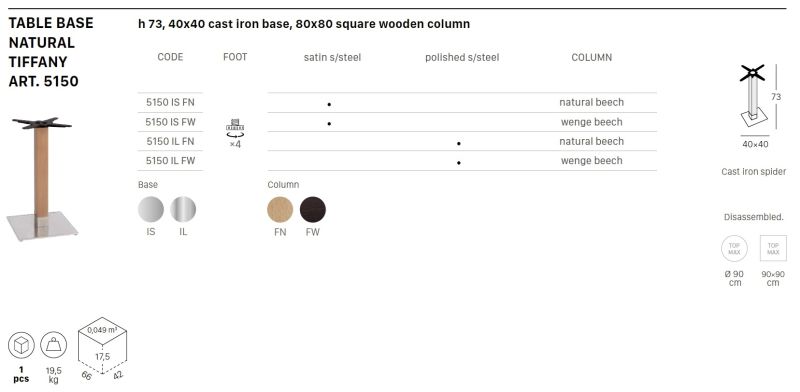Viewport: 800px width, 392px height.
Task: Click product code 5150 IS FN
Action: coord(170,102)
